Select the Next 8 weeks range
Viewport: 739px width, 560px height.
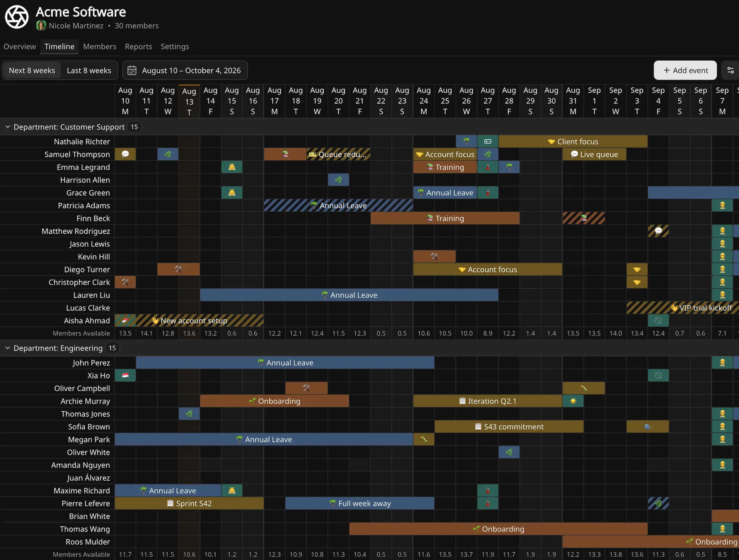click(x=32, y=71)
